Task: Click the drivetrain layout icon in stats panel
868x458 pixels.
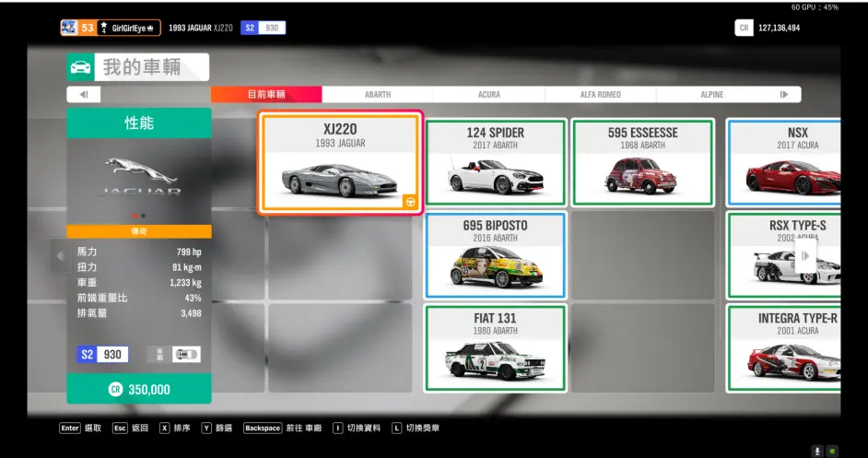Action: click(186, 355)
